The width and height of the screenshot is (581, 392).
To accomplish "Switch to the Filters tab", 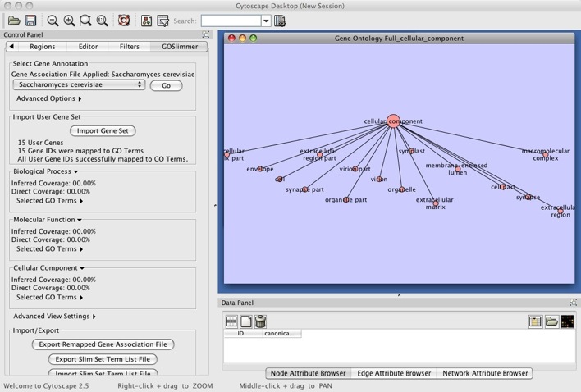I will pyautogui.click(x=129, y=47).
